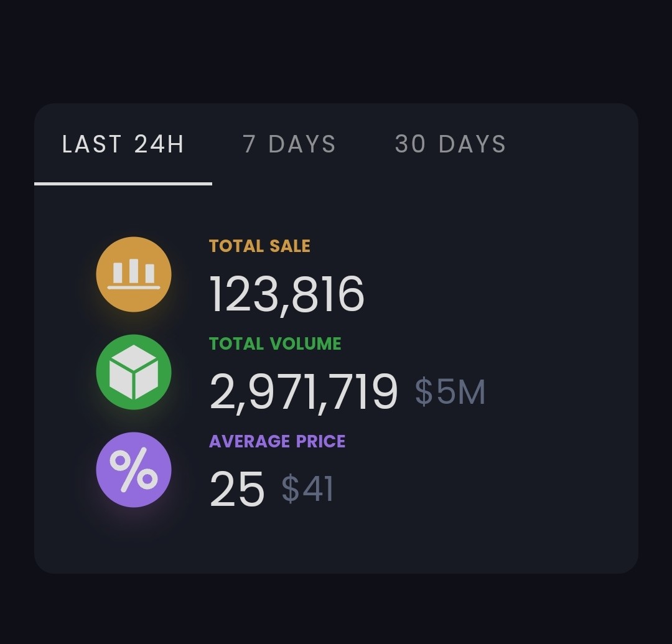Click the $5M volume dollar value
This screenshot has width=672, height=644.
(450, 391)
